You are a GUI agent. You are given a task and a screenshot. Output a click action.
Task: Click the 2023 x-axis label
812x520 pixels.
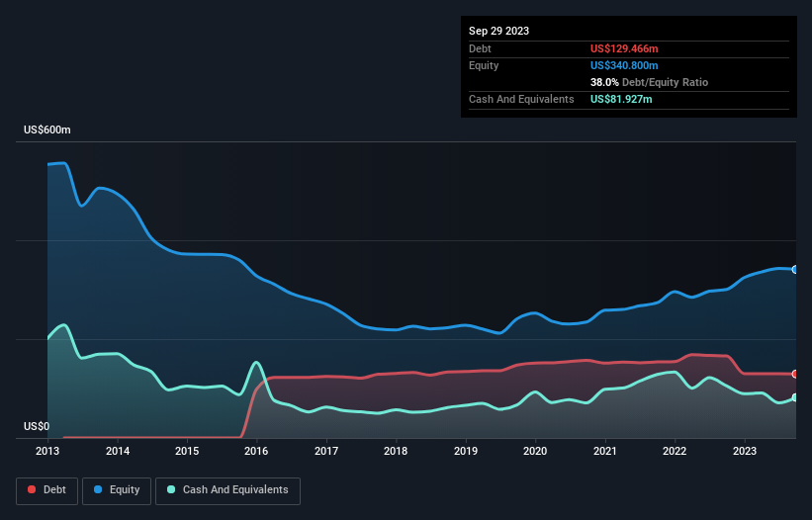click(x=744, y=451)
